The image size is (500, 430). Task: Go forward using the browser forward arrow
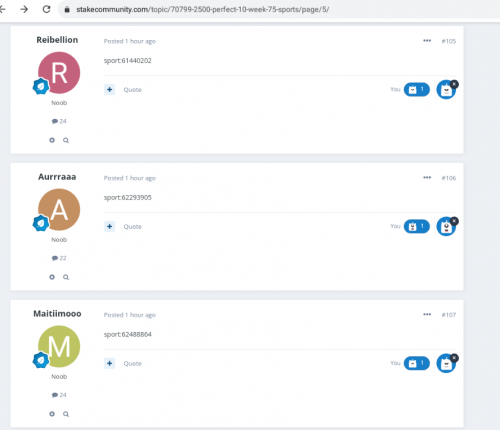click(24, 9)
